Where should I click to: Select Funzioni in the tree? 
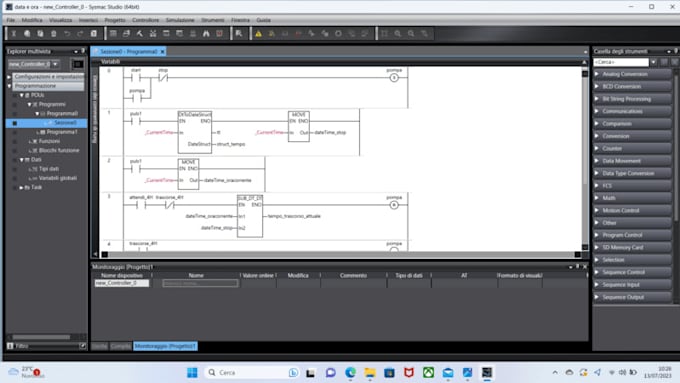(x=49, y=141)
